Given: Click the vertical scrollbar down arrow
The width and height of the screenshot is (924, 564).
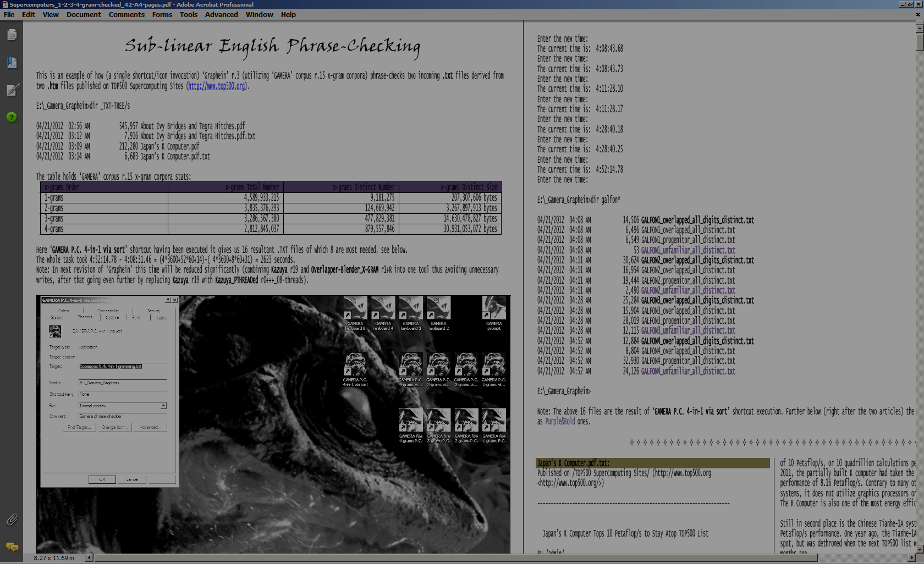Looking at the screenshot, I should pos(919,549).
